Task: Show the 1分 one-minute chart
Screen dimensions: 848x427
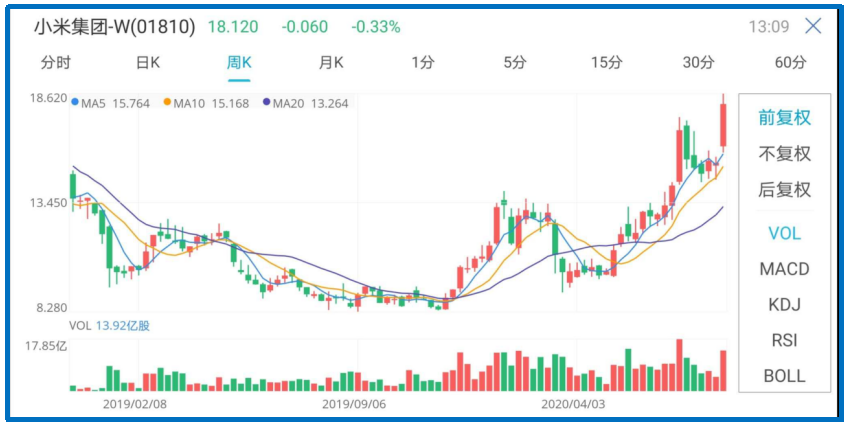Action: point(423,62)
